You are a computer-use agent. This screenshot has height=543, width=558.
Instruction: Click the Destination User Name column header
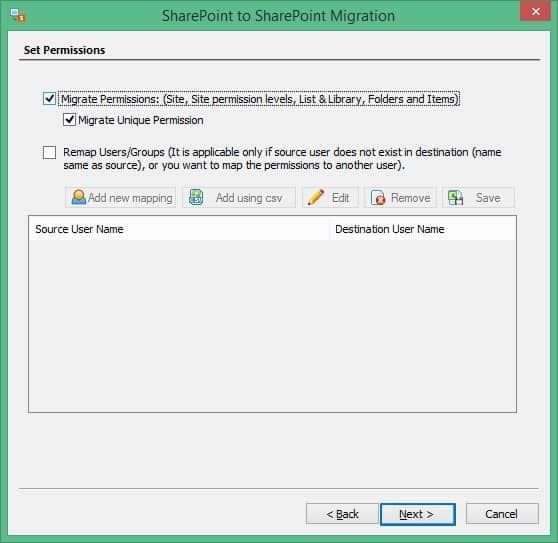coord(423,229)
